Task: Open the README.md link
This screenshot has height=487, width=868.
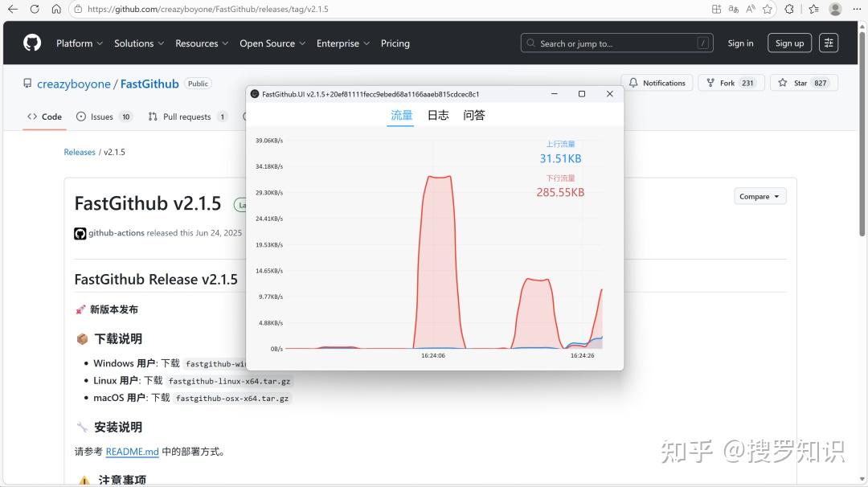Action: pyautogui.click(x=133, y=452)
